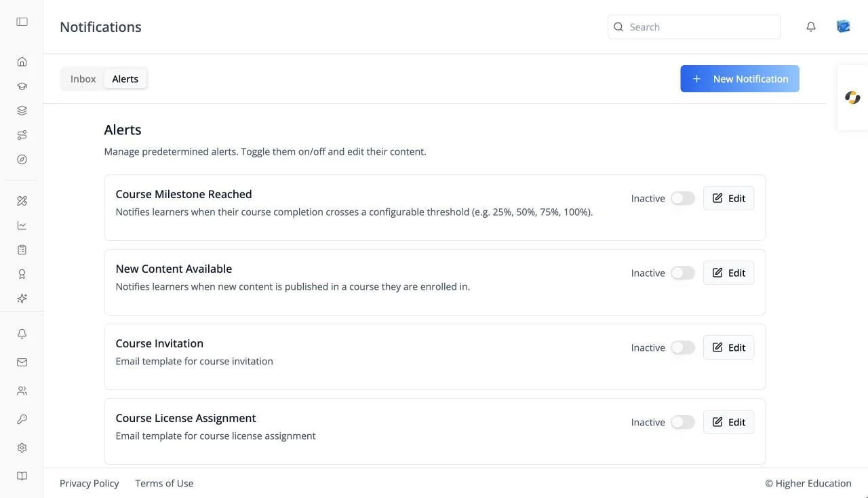Switch to the Inbox tab
Screen dimensions: 868x498
(83, 79)
